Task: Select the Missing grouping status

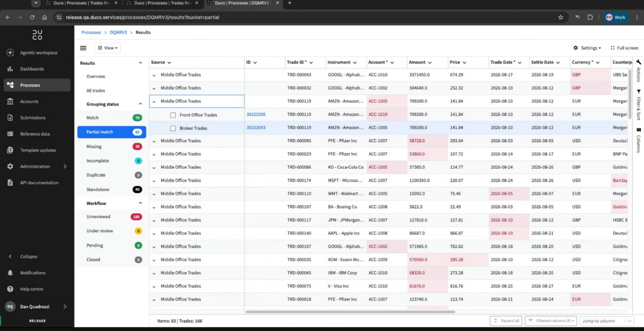Action: (111, 146)
